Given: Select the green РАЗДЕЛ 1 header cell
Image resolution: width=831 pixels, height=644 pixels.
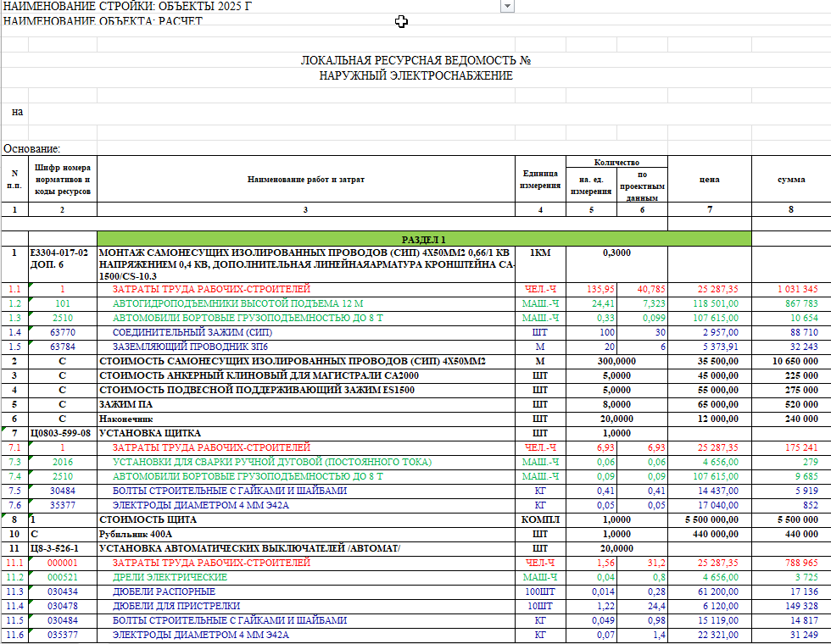Looking at the screenshot, I should point(424,239).
